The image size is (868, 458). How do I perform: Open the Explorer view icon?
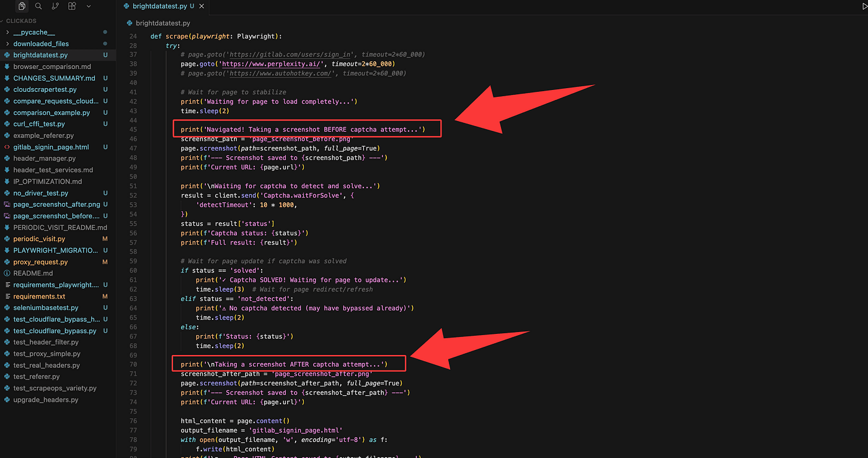click(22, 6)
